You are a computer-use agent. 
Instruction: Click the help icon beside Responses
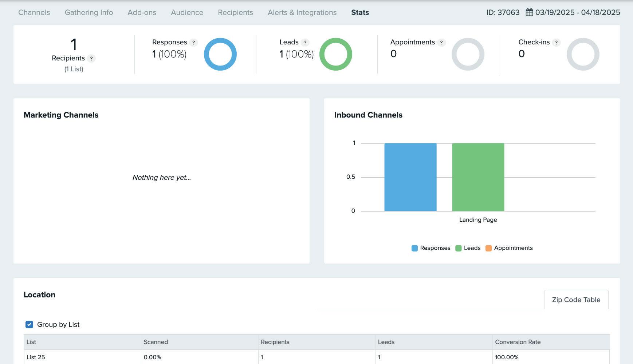pyautogui.click(x=193, y=43)
